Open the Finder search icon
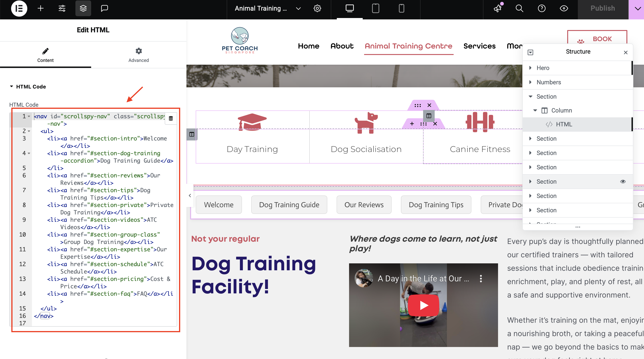The width and height of the screenshot is (644, 359). pyautogui.click(x=519, y=8)
